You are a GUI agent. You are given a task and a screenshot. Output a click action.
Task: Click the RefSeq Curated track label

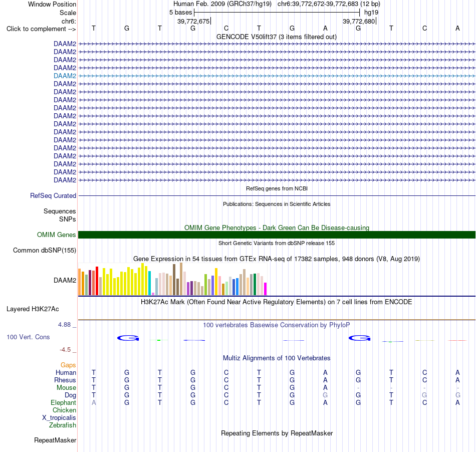click(x=53, y=196)
